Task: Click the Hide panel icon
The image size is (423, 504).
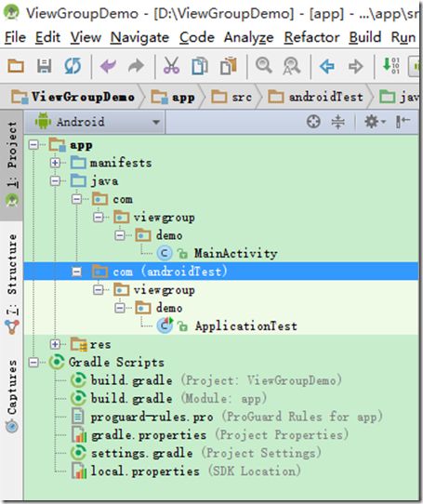Action: coord(403,122)
